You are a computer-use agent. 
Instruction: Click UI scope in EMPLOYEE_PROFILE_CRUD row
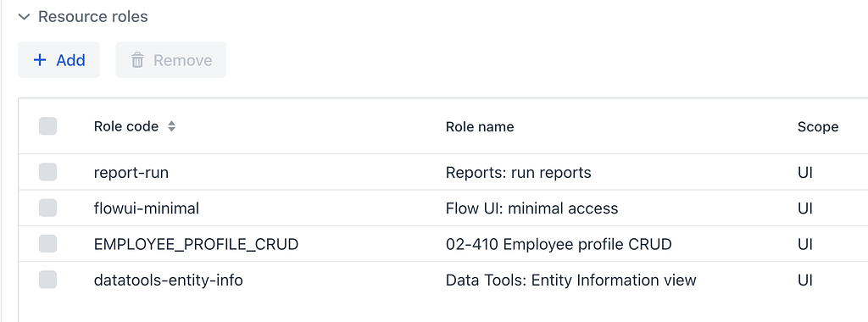[805, 244]
